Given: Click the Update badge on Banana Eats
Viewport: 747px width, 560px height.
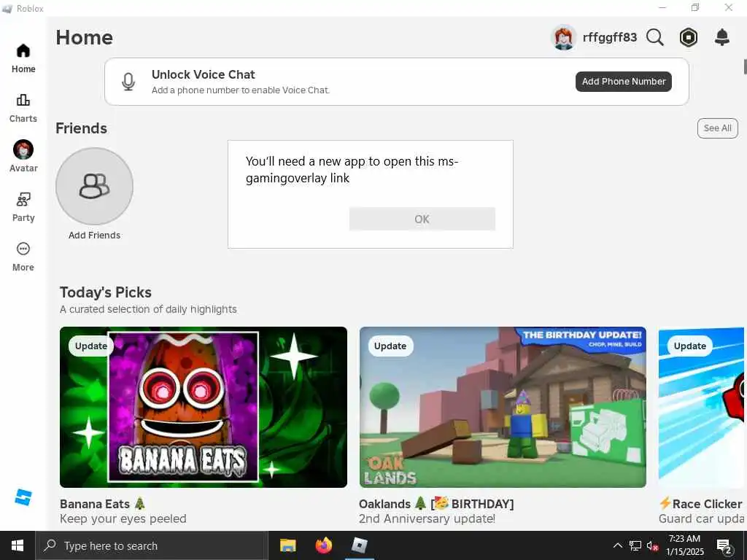Looking at the screenshot, I should tap(90, 346).
